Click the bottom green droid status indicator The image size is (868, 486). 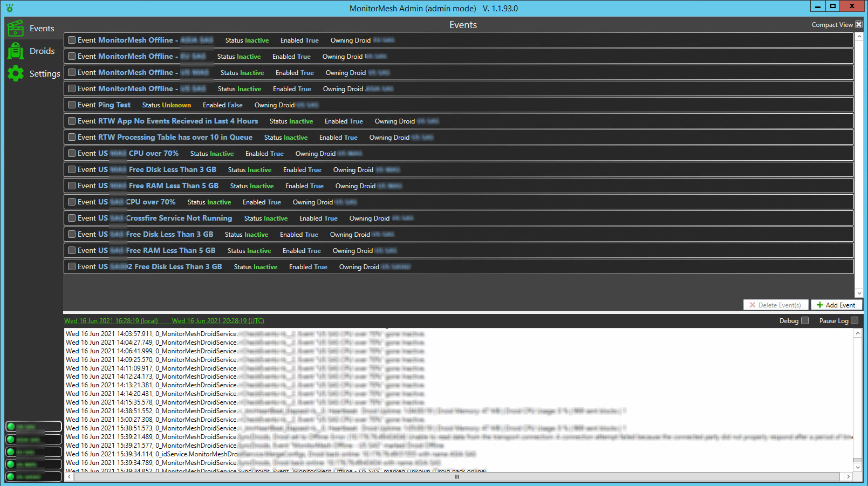pyautogui.click(x=11, y=476)
